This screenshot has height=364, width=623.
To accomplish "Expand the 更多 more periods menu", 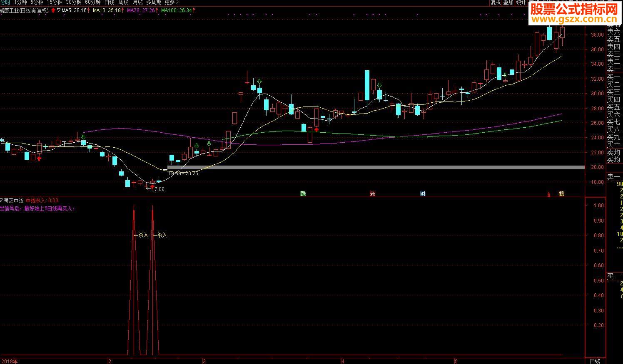I will (172, 2).
